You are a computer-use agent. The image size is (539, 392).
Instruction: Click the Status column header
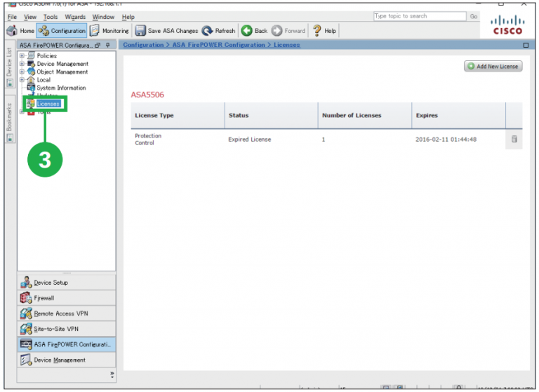point(272,116)
